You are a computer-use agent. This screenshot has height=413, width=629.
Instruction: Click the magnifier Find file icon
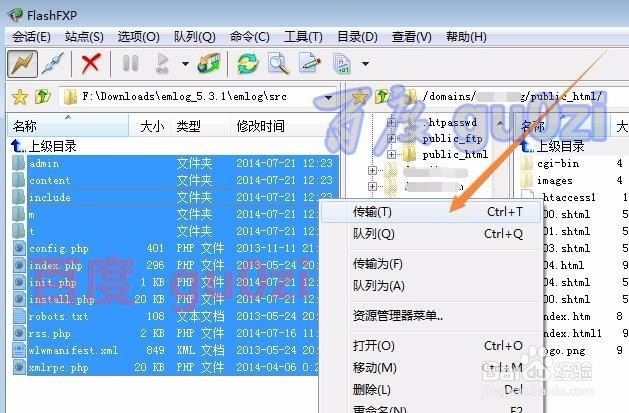[278, 63]
